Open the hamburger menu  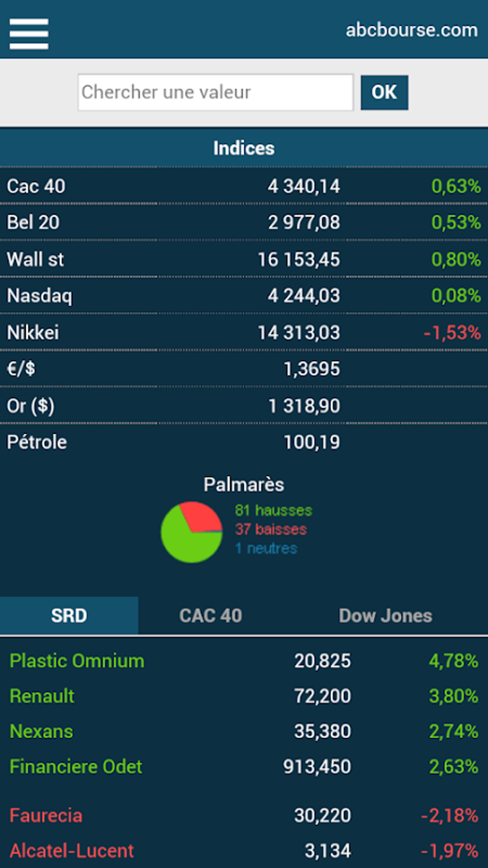tap(29, 34)
